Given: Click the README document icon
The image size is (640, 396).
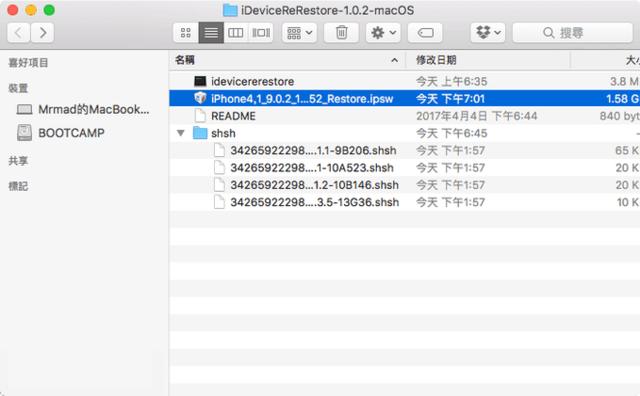Looking at the screenshot, I should coord(200,116).
